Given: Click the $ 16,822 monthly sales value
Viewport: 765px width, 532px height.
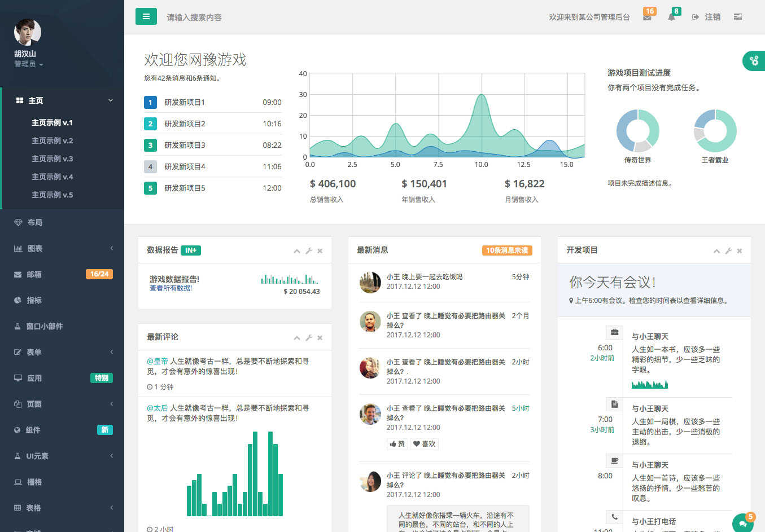Looking at the screenshot, I should coord(524,183).
